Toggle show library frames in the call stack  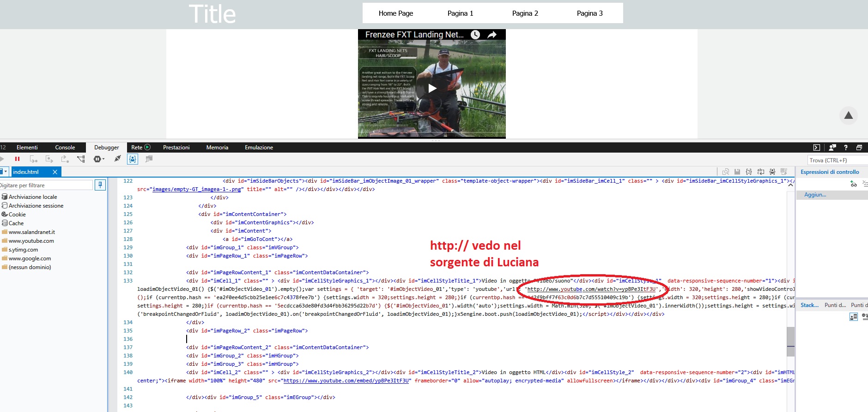[854, 317]
